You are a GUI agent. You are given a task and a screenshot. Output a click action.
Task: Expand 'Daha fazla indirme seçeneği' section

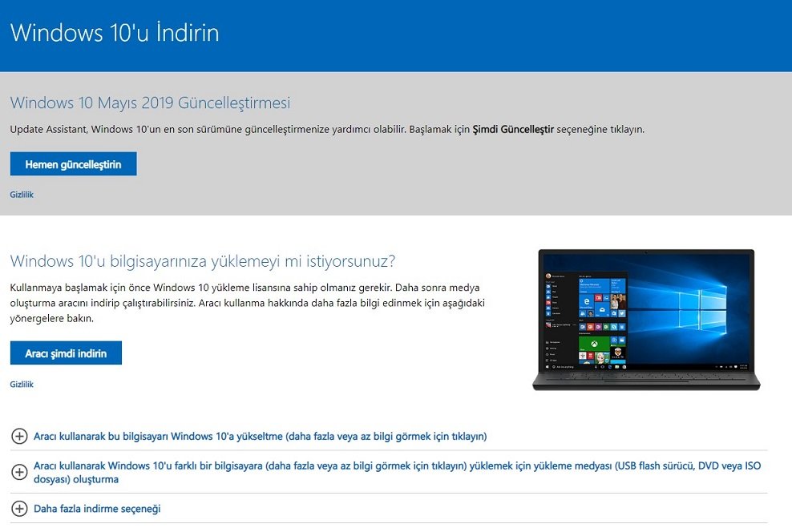pyautogui.click(x=97, y=509)
